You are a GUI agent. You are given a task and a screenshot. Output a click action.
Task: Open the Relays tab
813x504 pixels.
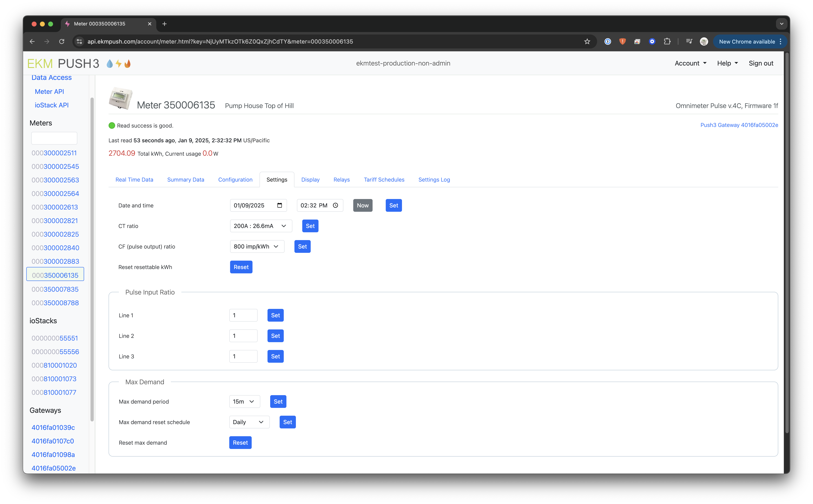(341, 180)
